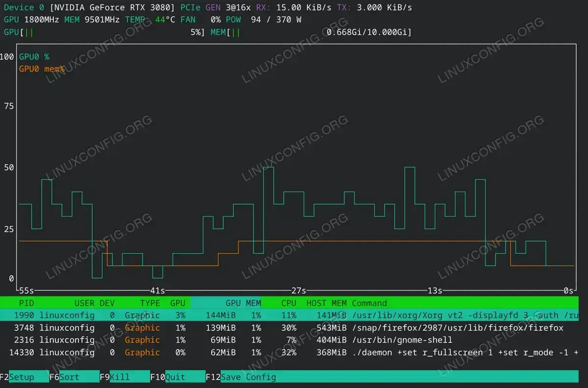Image resolution: width=588 pixels, height=388 pixels.
Task: Click the 3% GPU usage of Xorg
Action: coord(180,315)
